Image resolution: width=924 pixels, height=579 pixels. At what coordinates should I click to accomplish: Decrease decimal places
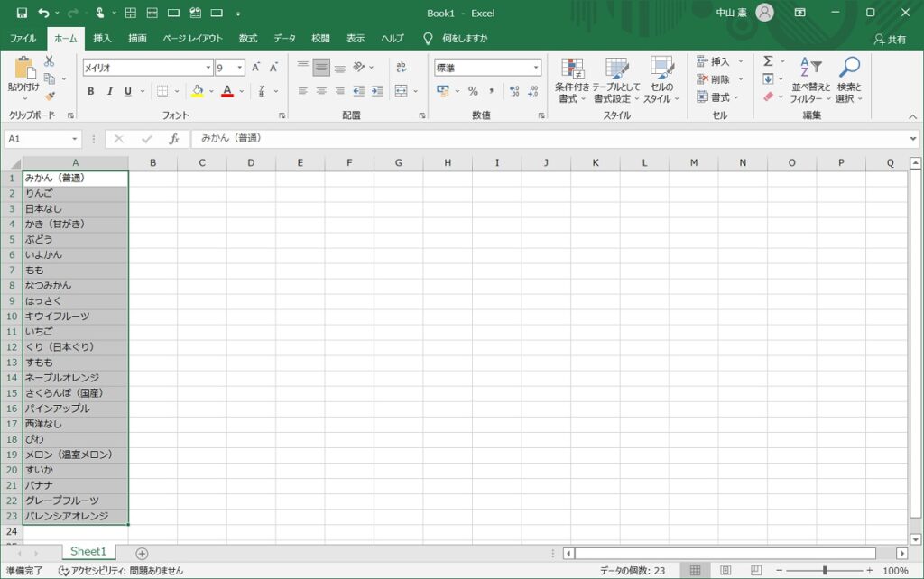click(532, 91)
